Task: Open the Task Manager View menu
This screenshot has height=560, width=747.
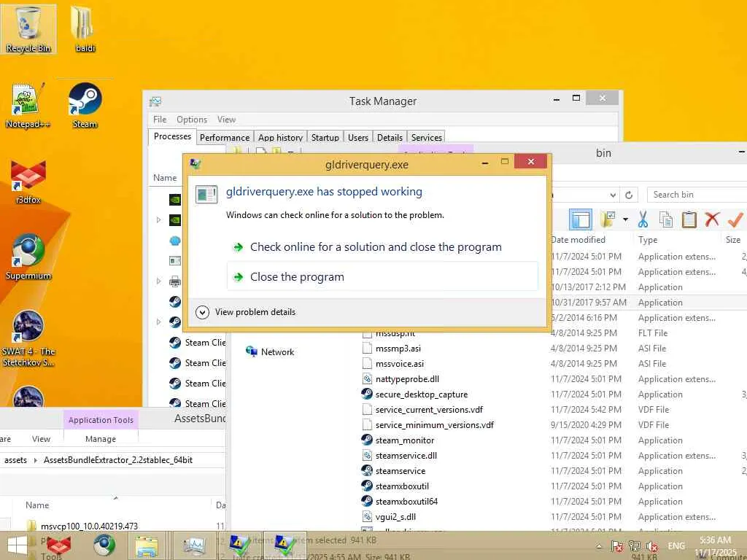Action: (x=226, y=120)
